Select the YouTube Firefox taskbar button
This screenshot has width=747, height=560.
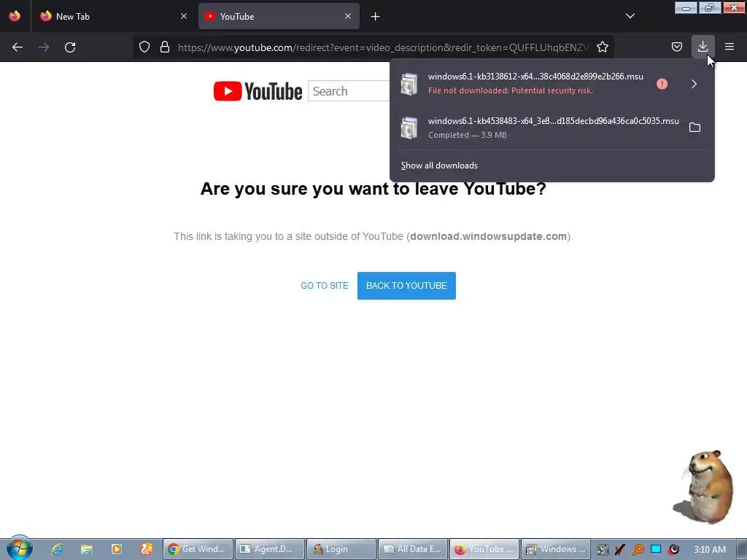[484, 549]
